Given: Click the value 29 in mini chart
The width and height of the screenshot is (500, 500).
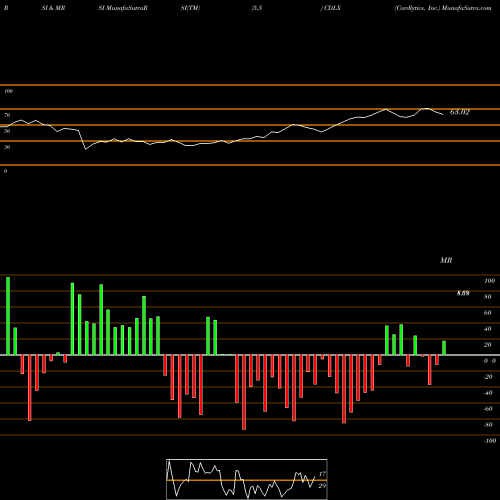Looking at the screenshot, I should (322, 486).
